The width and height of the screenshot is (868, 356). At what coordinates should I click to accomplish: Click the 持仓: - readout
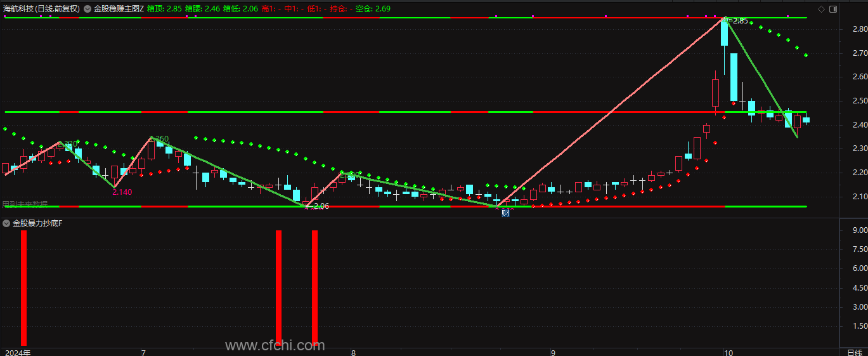point(341,9)
